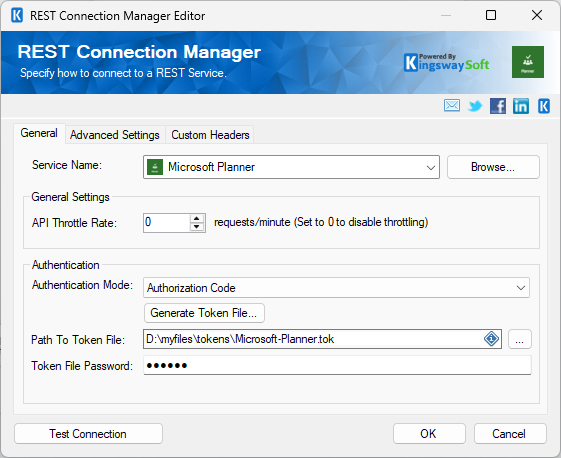Decrease the API Throttle Rate value
561x458 pixels.
(196, 227)
